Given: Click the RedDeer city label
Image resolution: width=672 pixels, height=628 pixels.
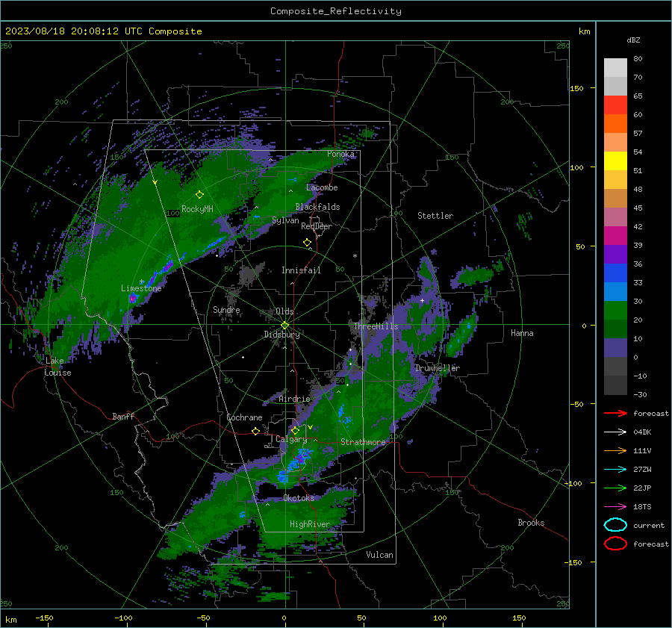Looking at the screenshot, I should 317,226.
